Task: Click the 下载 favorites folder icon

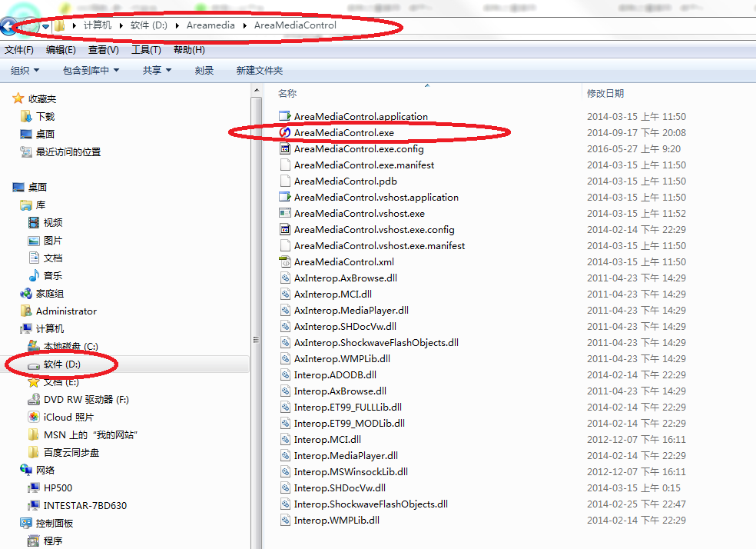Action: pyautogui.click(x=26, y=116)
